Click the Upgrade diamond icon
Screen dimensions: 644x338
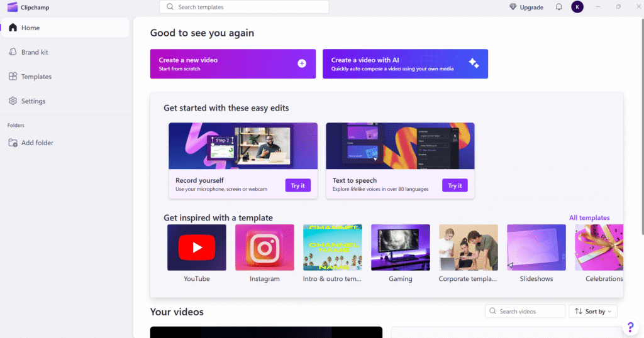point(513,7)
